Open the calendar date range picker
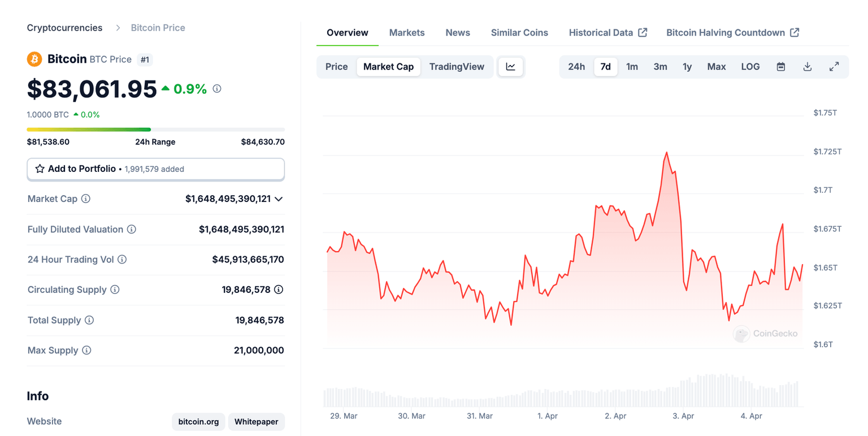 (x=780, y=66)
